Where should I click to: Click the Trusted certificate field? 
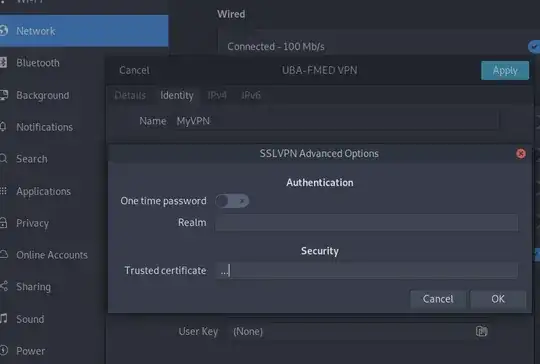366,270
